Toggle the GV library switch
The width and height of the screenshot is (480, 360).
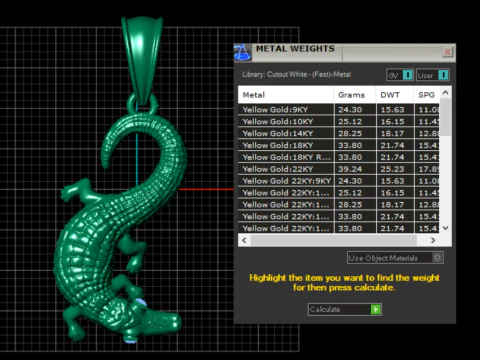(x=408, y=75)
